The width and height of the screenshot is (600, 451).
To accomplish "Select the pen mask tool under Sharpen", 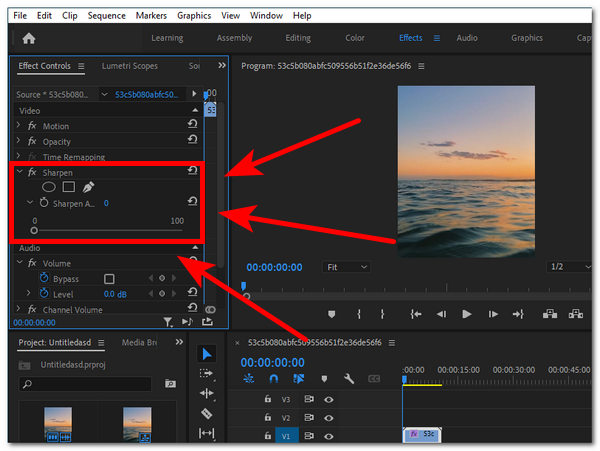I will click(88, 187).
